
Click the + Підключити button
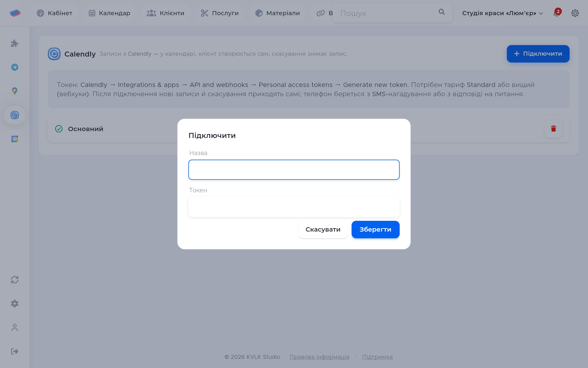click(538, 54)
